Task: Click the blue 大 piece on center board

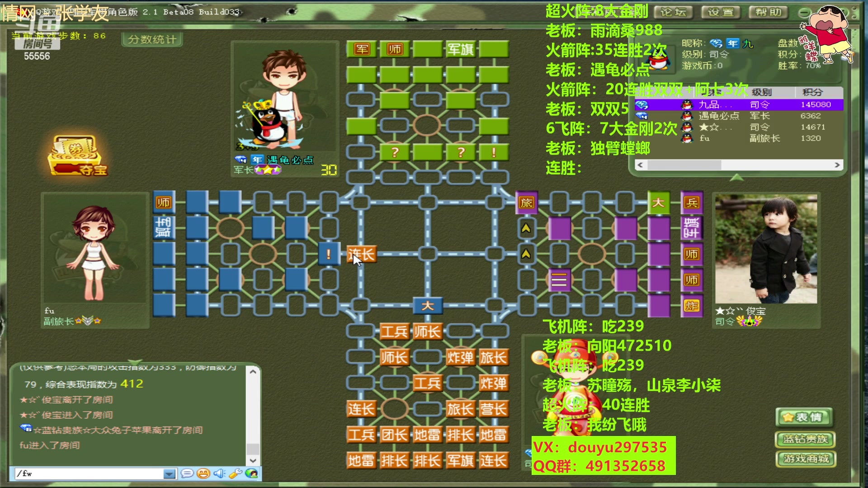Action: [428, 306]
